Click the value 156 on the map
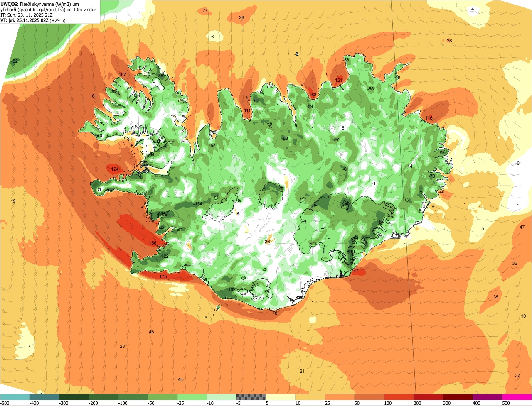 click(153, 243)
